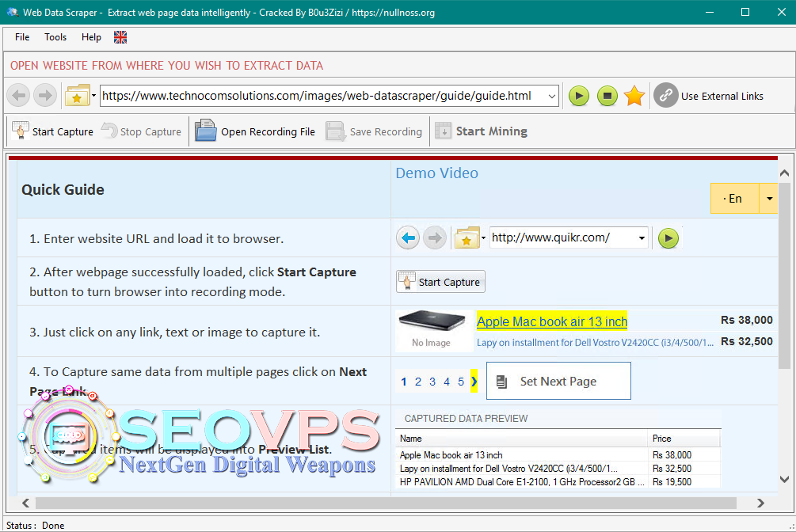Click Open Recording File
The width and height of the screenshot is (796, 532).
[255, 131]
